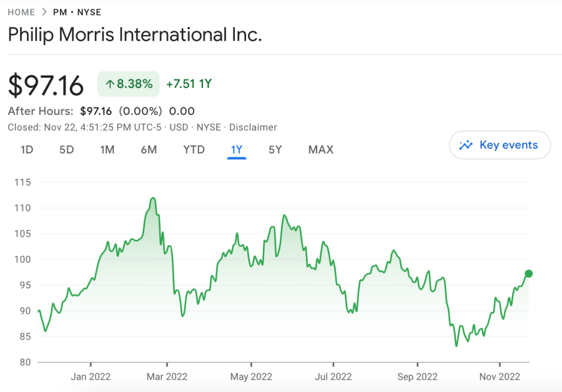
Task: Show the YTD chart range
Action: (x=194, y=150)
